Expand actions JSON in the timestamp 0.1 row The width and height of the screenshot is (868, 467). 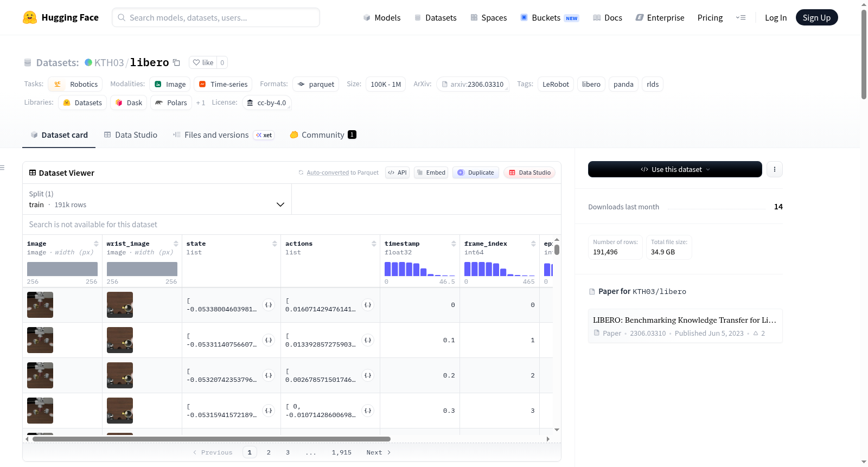tap(368, 340)
